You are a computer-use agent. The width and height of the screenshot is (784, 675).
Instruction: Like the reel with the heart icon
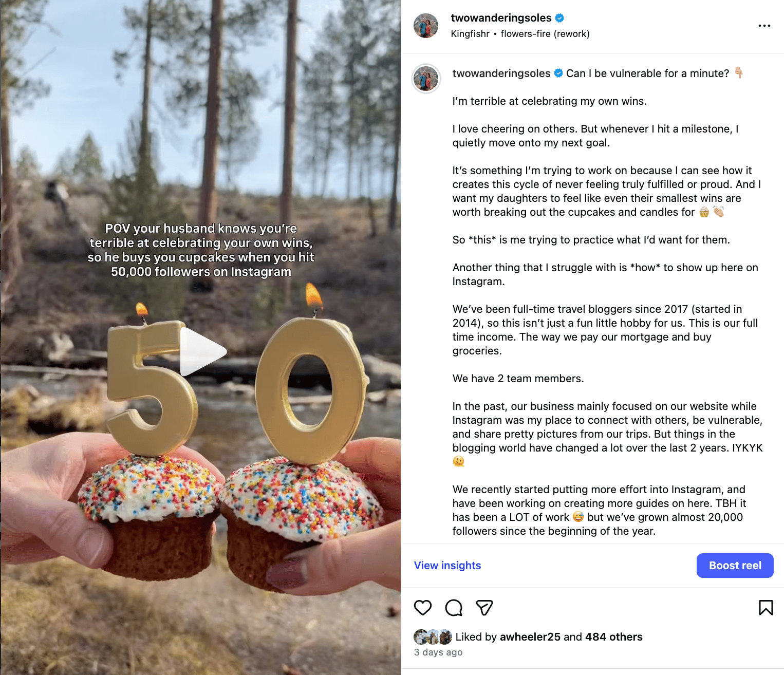coord(423,608)
